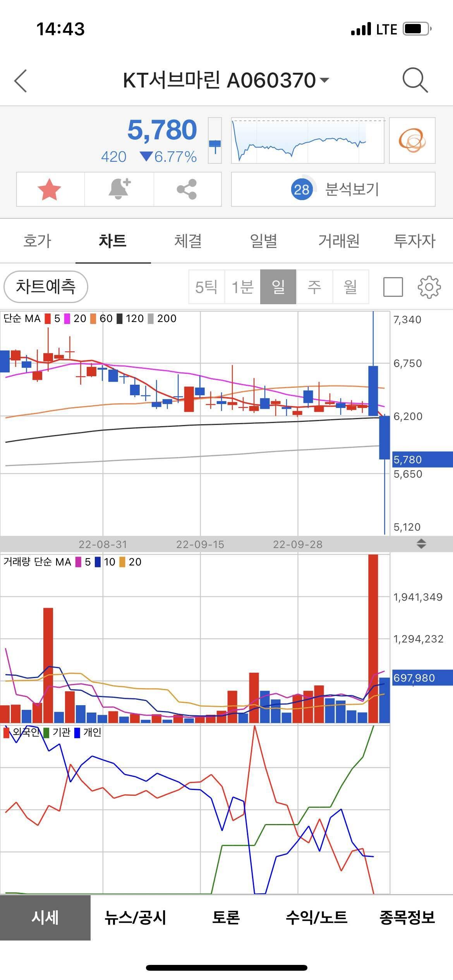Tap the magenta MA 20 color swatch

tap(67, 319)
